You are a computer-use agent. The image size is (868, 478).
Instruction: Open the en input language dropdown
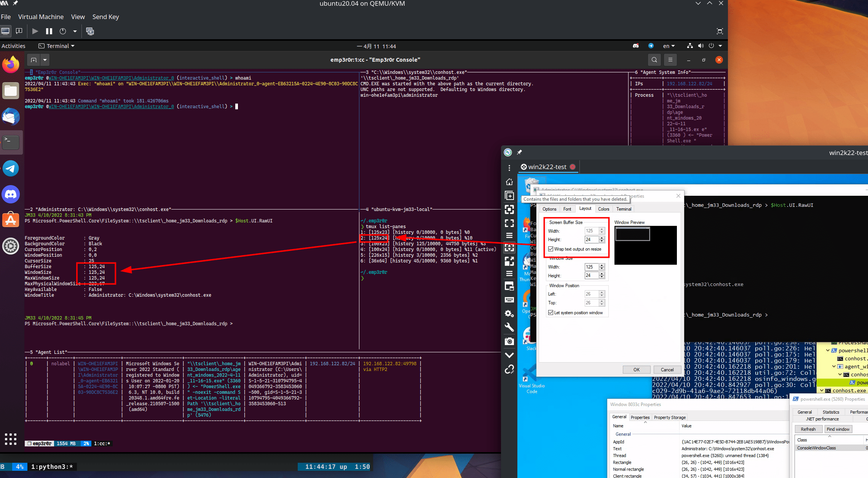click(x=669, y=46)
